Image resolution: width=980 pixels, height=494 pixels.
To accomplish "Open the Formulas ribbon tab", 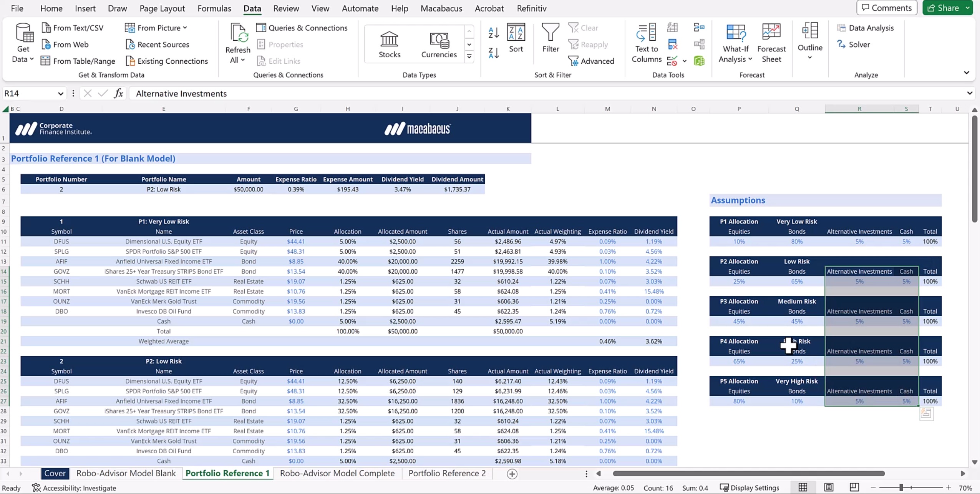I will pyautogui.click(x=214, y=8).
